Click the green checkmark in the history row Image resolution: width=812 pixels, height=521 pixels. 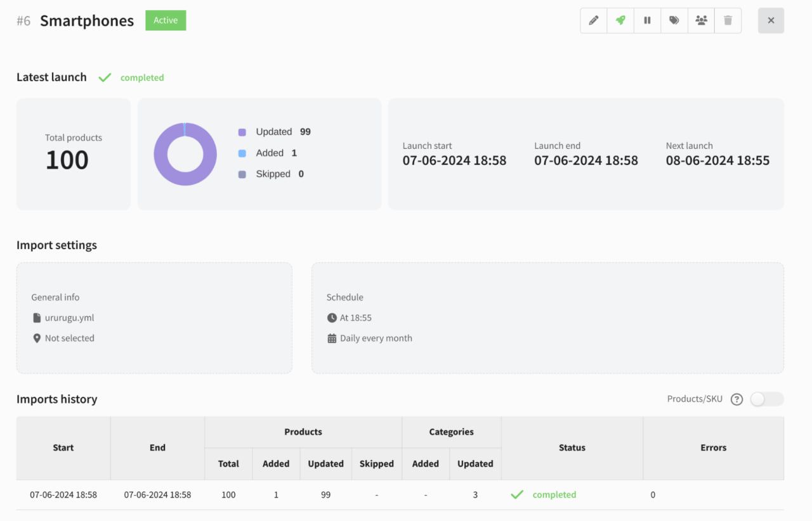(x=517, y=494)
